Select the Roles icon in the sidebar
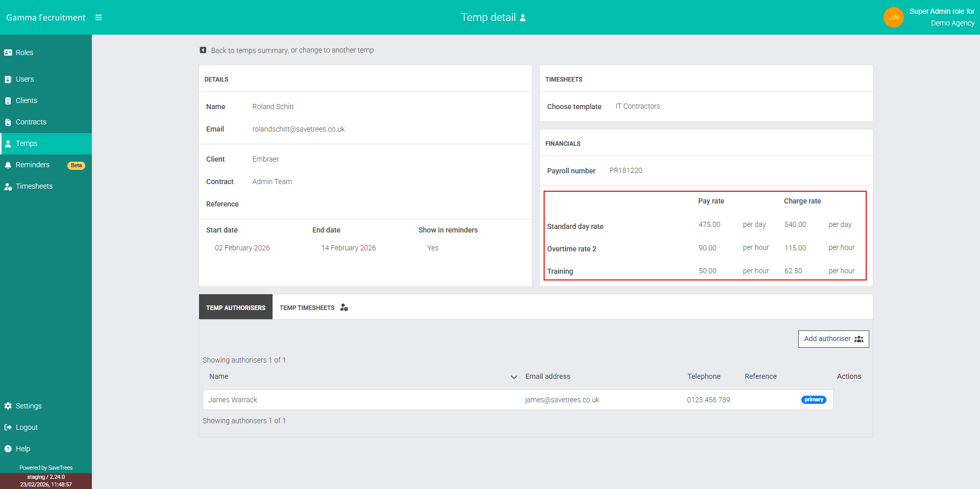Image resolution: width=980 pixels, height=489 pixels. 8,53
